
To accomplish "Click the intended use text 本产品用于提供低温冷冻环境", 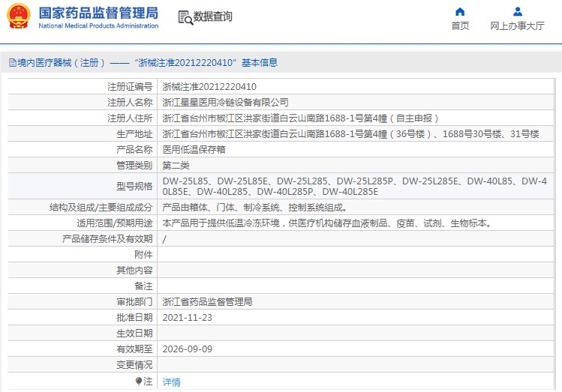I will [328, 223].
